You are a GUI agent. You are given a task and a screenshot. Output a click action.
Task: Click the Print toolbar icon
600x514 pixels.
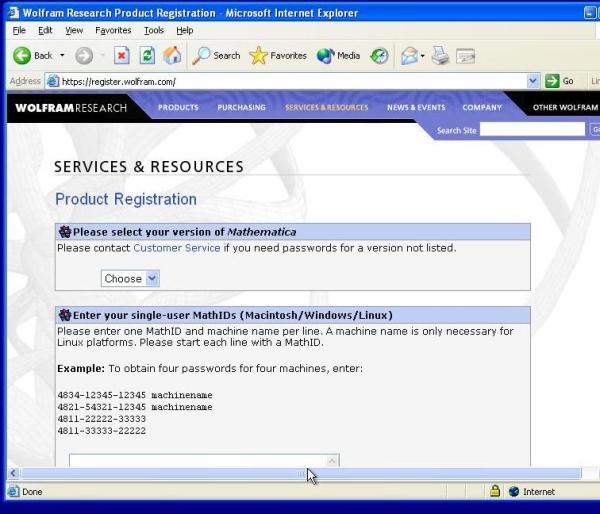[x=440, y=56]
